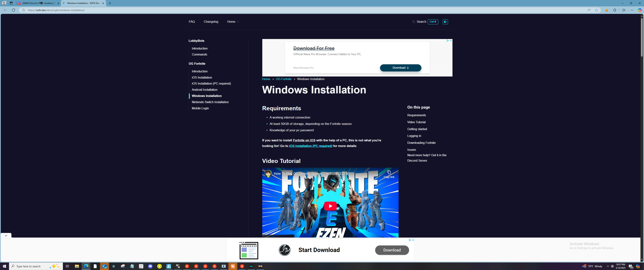Image resolution: width=644 pixels, height=270 pixels.
Task: Open Discord from the taskbar
Action: point(150,266)
